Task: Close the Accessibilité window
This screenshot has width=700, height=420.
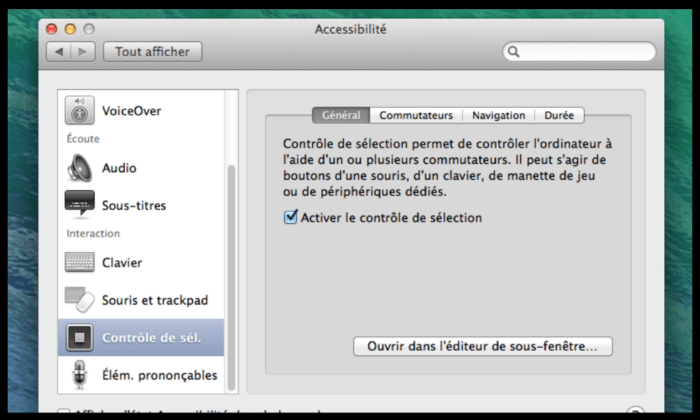Action: click(x=52, y=29)
